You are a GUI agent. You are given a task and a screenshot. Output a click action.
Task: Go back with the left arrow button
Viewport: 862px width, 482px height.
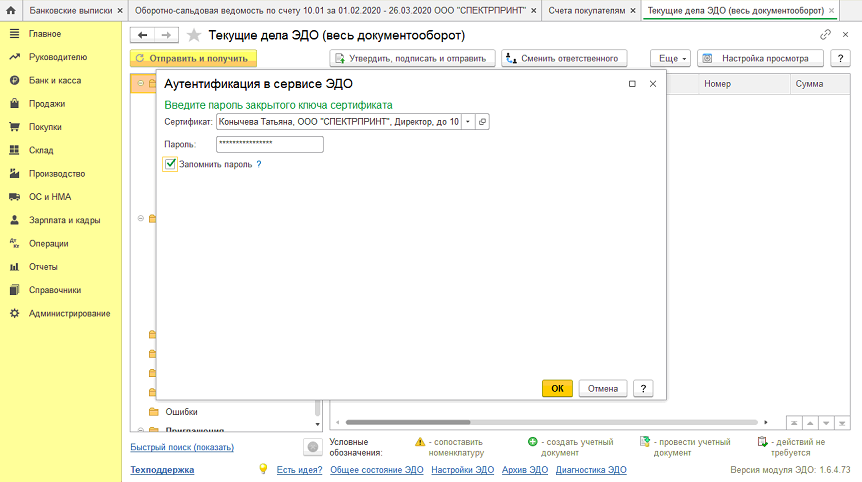pyautogui.click(x=142, y=35)
